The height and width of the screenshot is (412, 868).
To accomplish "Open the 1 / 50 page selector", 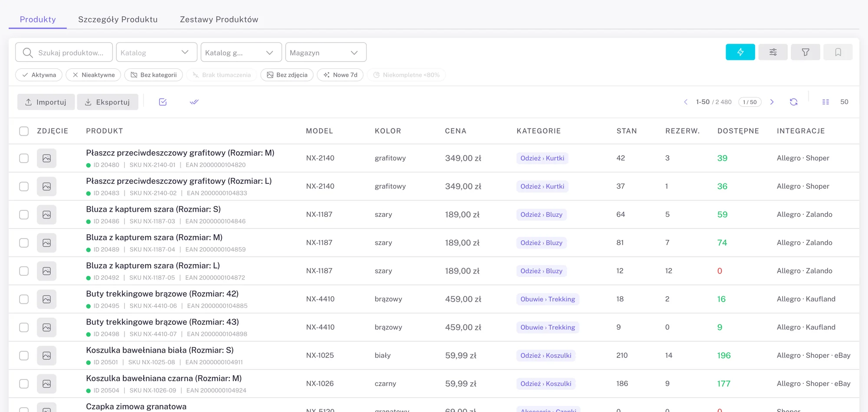I will point(750,102).
